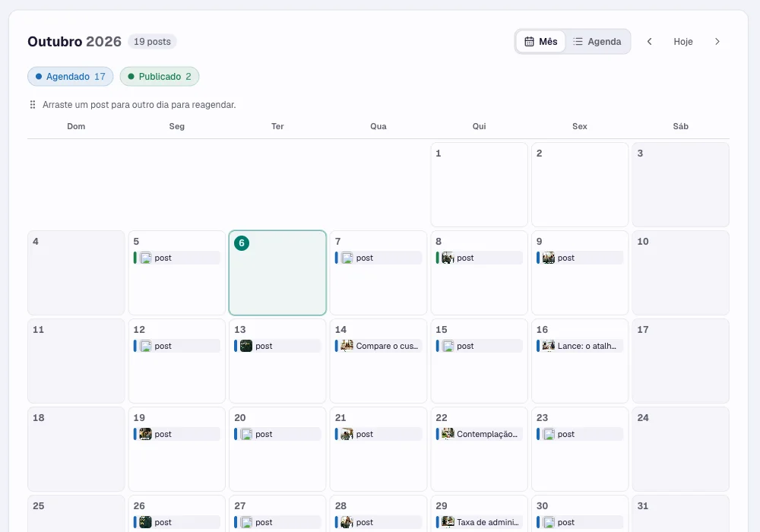
Task: Select the Saturday day 24 cell
Action: pos(680,449)
